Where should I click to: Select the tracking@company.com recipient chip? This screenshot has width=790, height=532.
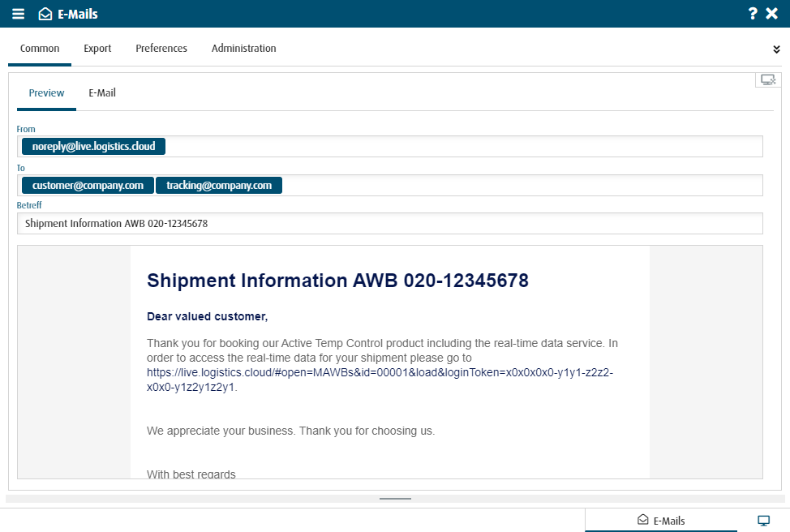pyautogui.click(x=219, y=186)
